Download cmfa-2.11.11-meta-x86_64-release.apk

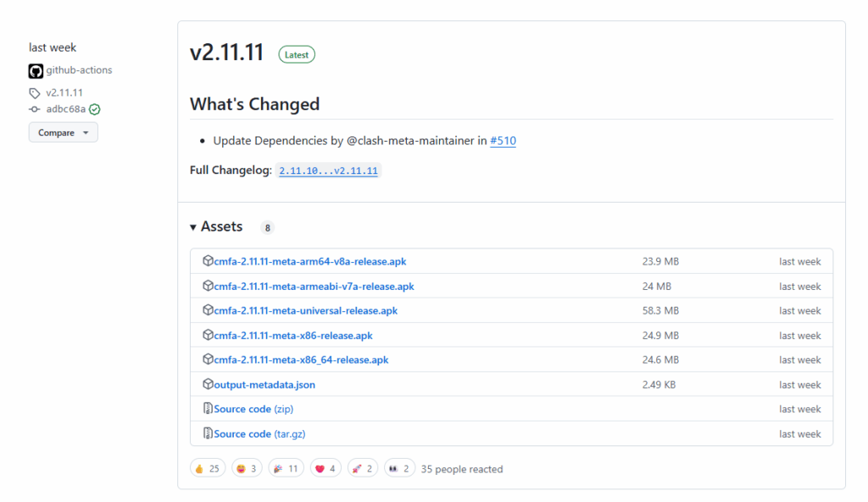tap(301, 360)
